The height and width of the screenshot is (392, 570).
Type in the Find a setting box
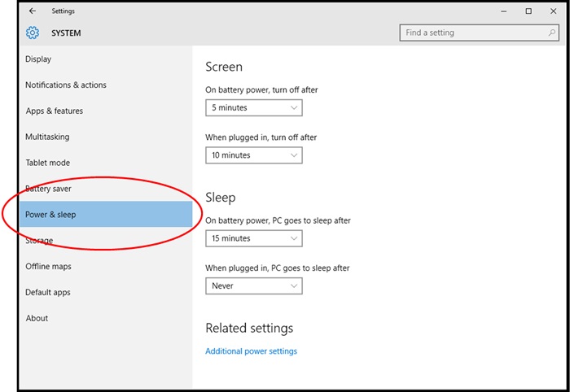tap(472, 33)
